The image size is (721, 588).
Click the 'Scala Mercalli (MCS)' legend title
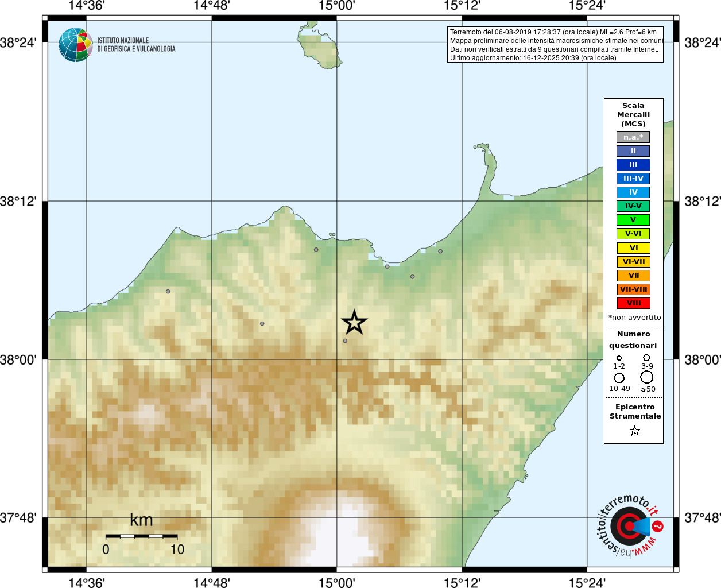633,114
